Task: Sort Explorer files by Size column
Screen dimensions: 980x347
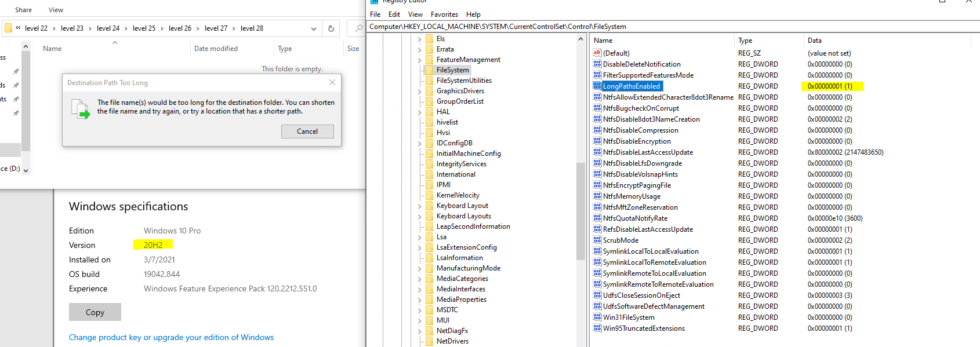Action: pyautogui.click(x=353, y=49)
